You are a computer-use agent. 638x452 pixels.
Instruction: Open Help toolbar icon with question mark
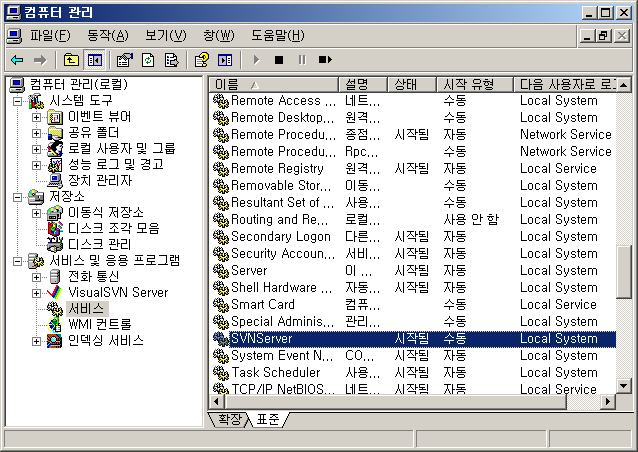point(202,61)
